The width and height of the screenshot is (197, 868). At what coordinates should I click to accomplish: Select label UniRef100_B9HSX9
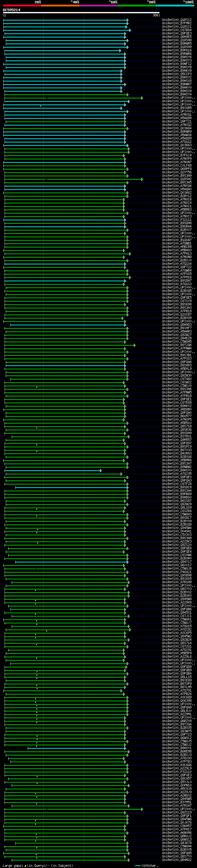(x=177, y=91)
